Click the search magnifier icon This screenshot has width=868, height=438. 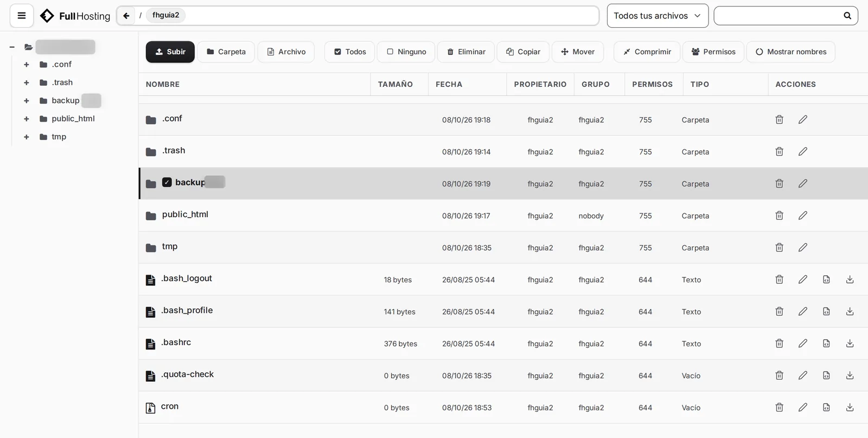pos(847,16)
